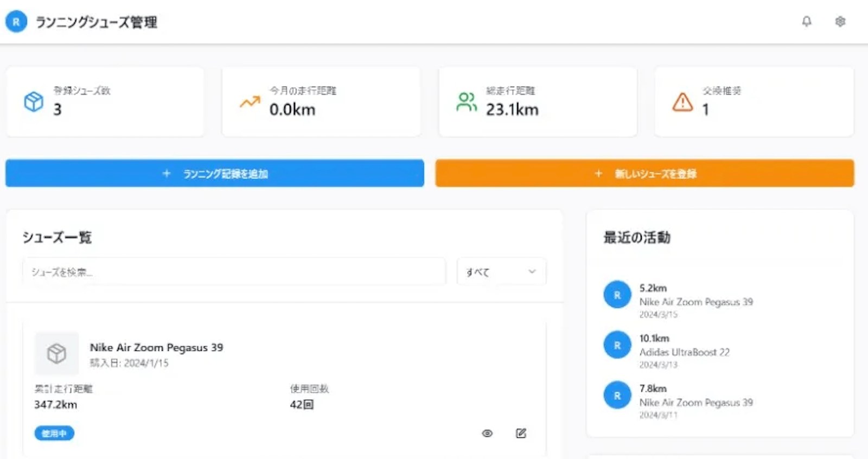Viewport: 868px width, 459px height.
Task: Open the すべて filter dropdown
Action: [501, 271]
